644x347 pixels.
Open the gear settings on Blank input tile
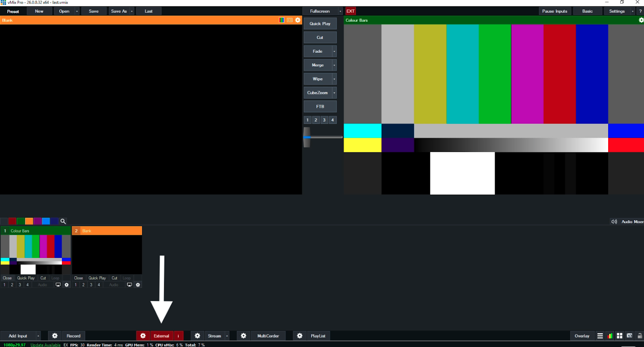pos(138,285)
